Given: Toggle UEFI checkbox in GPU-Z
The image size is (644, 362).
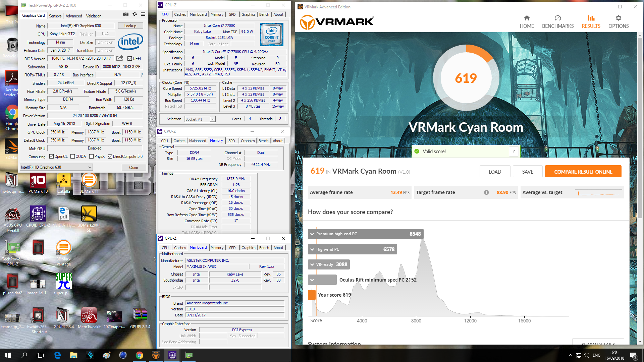Looking at the screenshot, I should pos(129,58).
